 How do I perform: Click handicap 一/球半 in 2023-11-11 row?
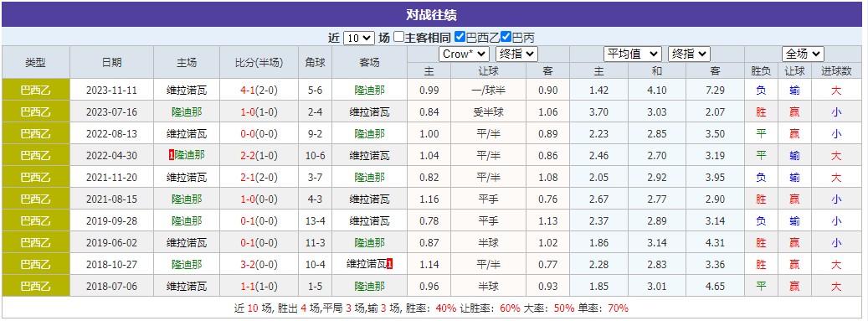488,91
